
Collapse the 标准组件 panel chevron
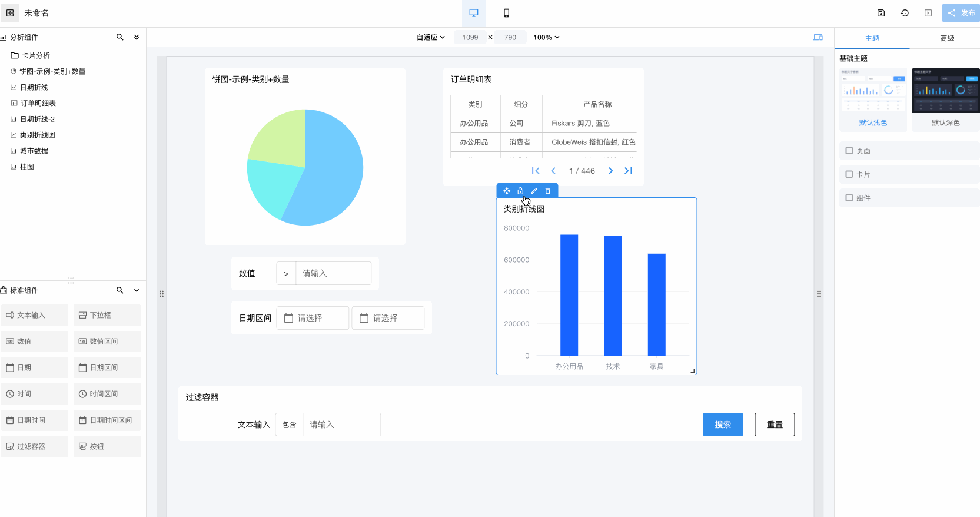pyautogui.click(x=137, y=290)
